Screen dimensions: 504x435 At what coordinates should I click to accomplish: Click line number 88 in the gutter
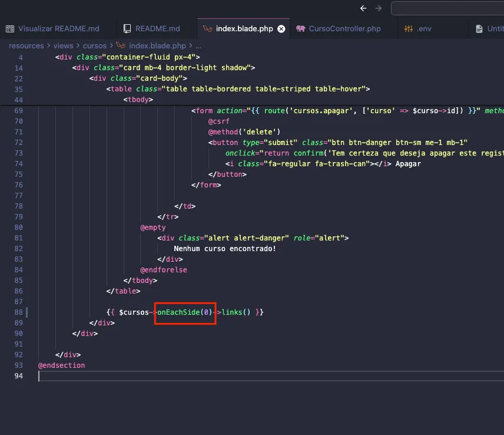pyautogui.click(x=18, y=312)
